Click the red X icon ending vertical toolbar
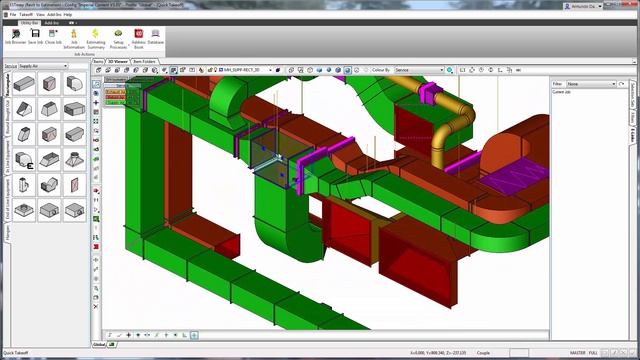Screen dimensions: 640x360 pyautogui.click(x=96, y=306)
